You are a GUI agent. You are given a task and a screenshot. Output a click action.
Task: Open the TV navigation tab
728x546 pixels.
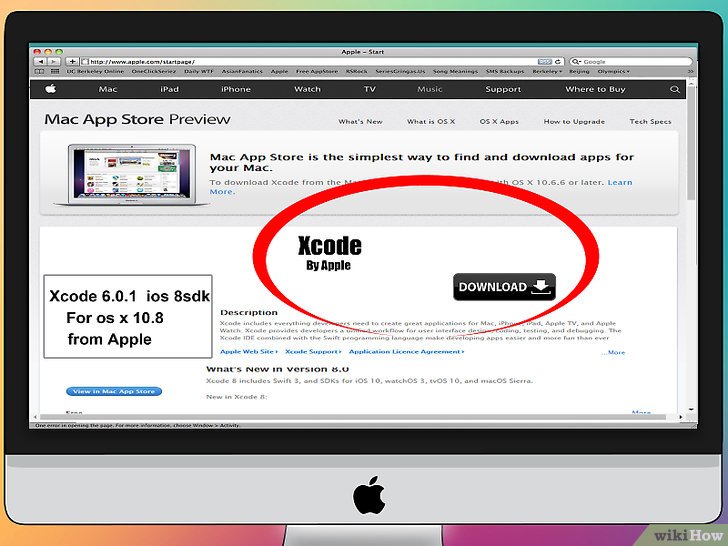click(x=370, y=89)
